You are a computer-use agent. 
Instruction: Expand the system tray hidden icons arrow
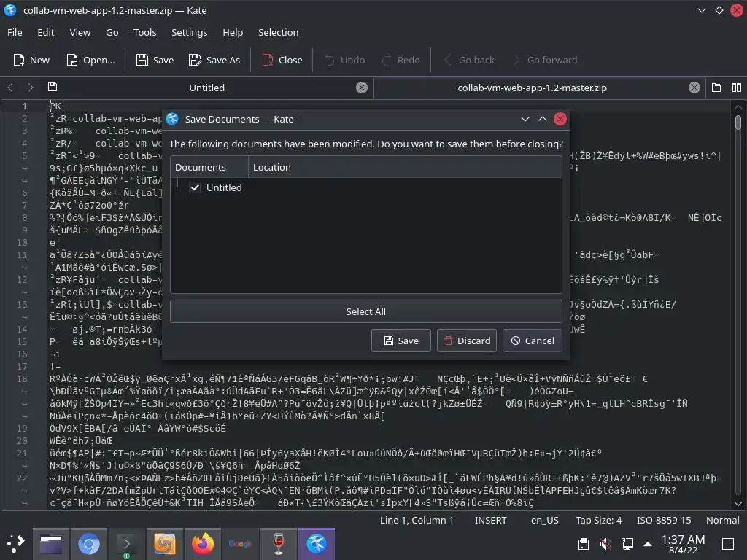tap(648, 544)
